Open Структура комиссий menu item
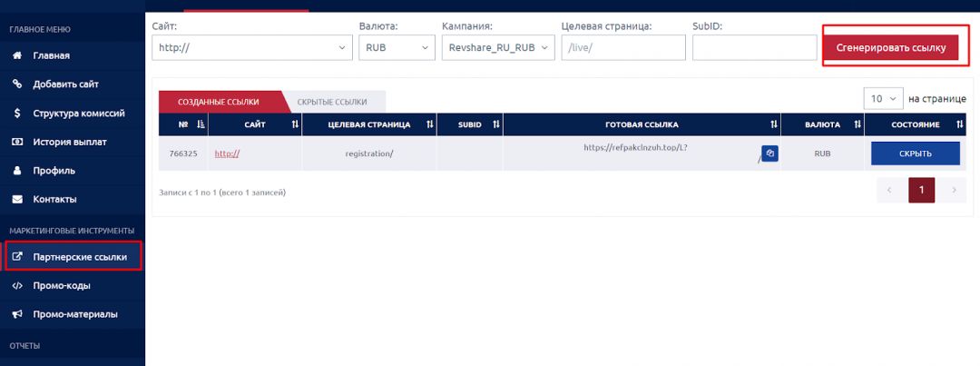This screenshot has width=980, height=366. 73,114
